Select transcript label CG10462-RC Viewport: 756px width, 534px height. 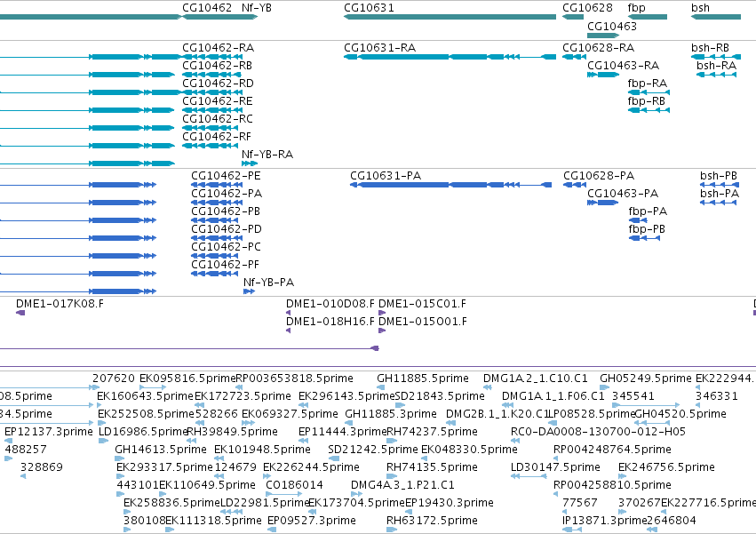tap(218, 119)
